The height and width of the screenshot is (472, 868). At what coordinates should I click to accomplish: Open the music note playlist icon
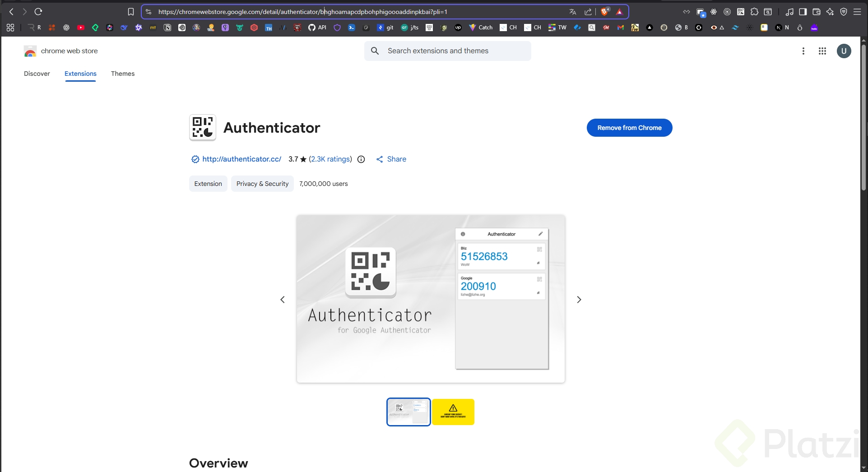pyautogui.click(x=789, y=12)
